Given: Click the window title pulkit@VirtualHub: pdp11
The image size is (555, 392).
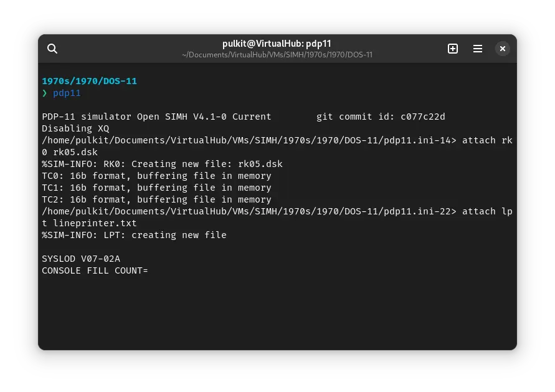Looking at the screenshot, I should 277,44.
